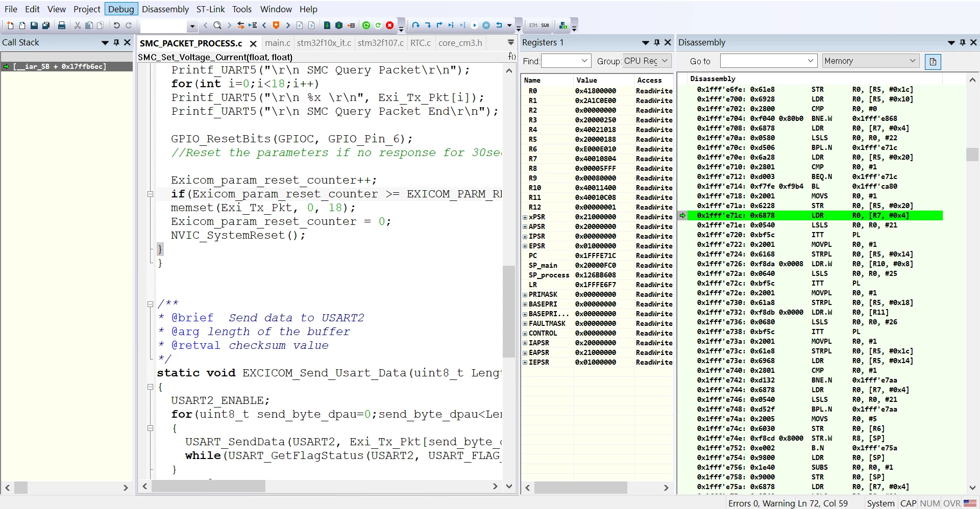980x509 pixels.
Task: Click the Undo arrow icon
Action: 117,26
